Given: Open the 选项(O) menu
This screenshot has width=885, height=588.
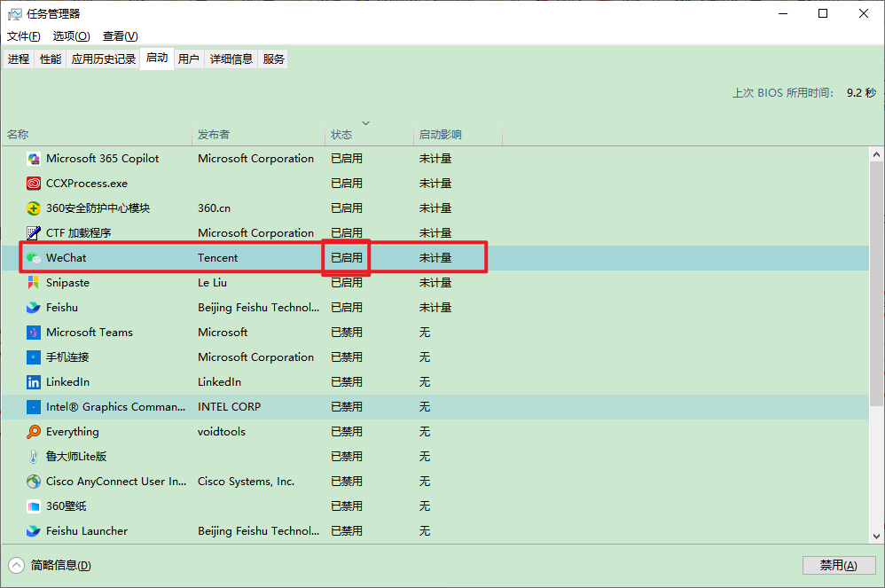Looking at the screenshot, I should 71,36.
